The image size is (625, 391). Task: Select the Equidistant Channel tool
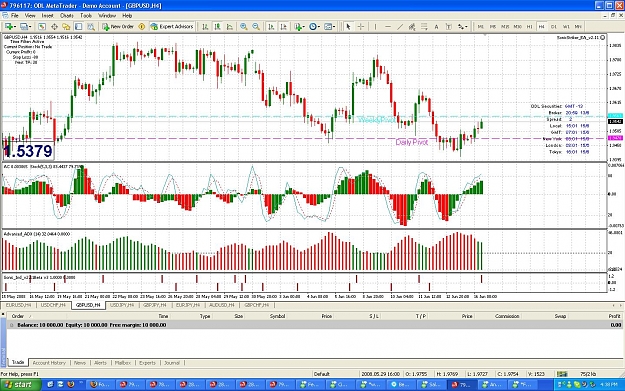pos(412,26)
